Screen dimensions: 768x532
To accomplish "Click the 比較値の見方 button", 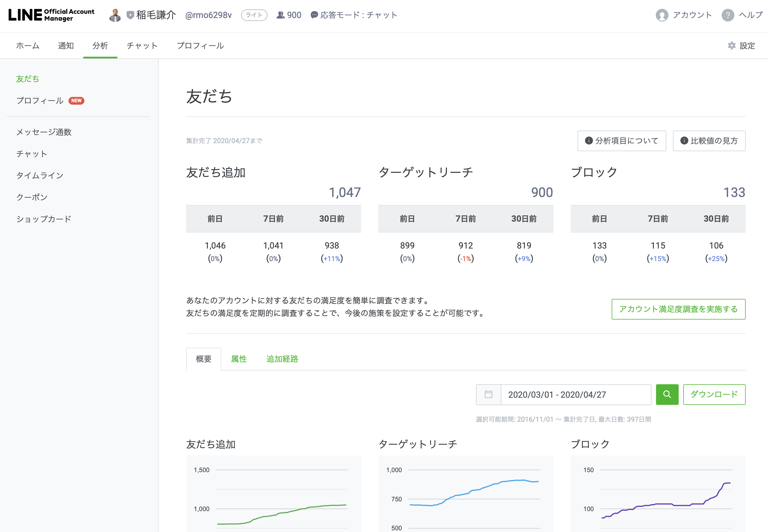I will tap(709, 141).
